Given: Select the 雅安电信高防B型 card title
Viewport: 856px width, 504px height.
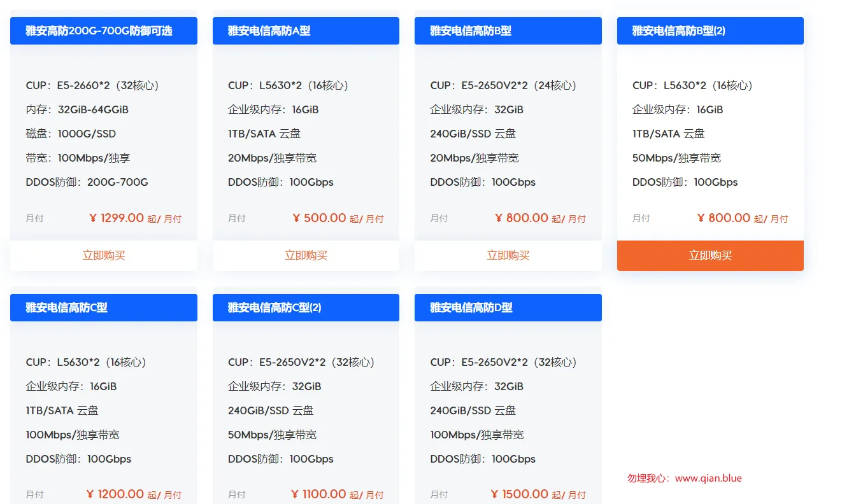Looking at the screenshot, I should click(471, 31).
